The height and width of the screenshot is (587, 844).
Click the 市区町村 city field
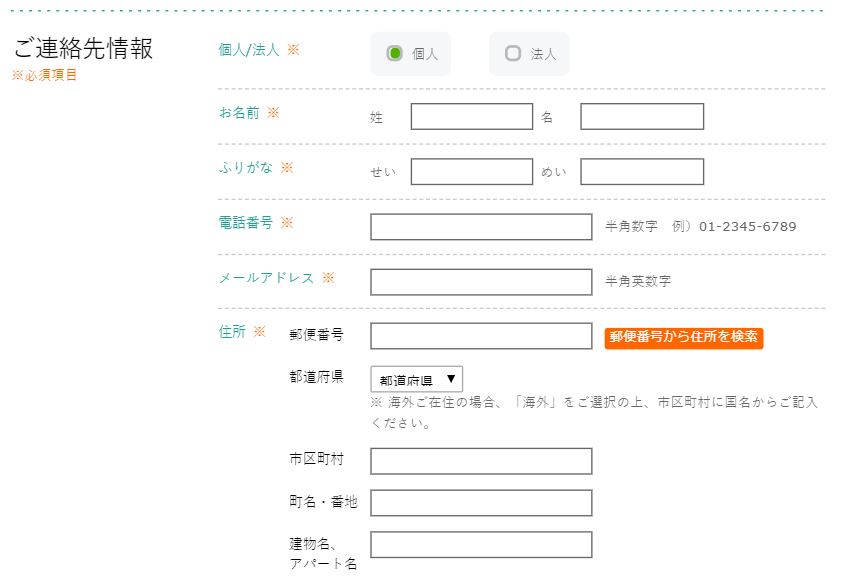(481, 461)
